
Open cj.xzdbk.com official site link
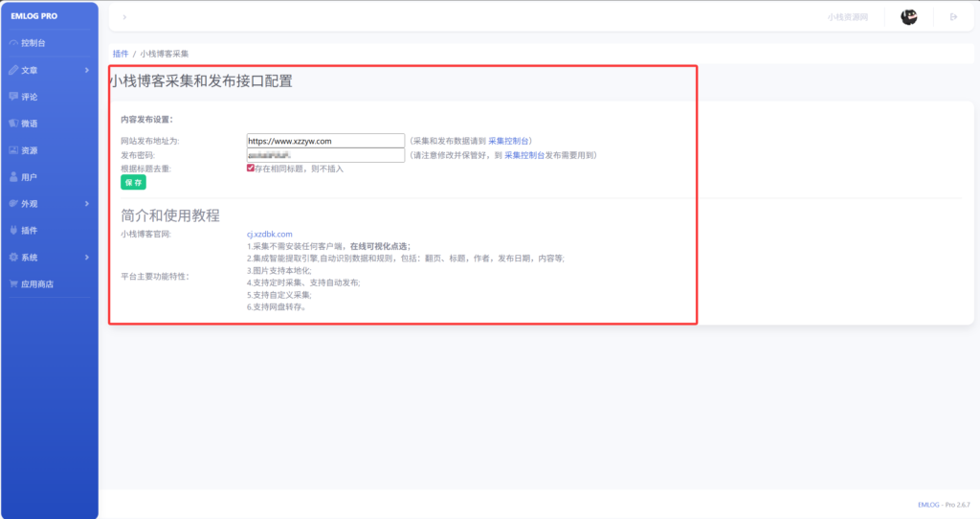click(269, 234)
